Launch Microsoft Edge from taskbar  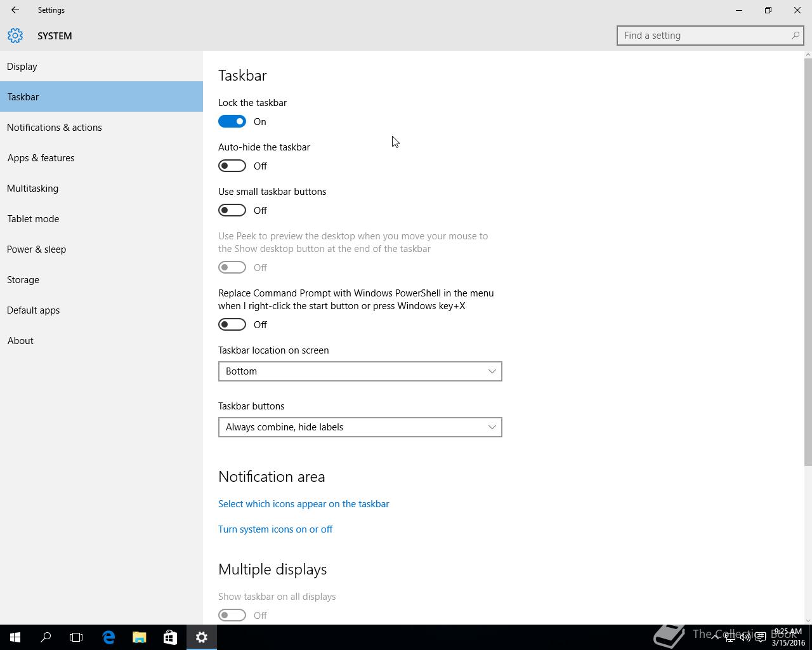[x=108, y=637]
